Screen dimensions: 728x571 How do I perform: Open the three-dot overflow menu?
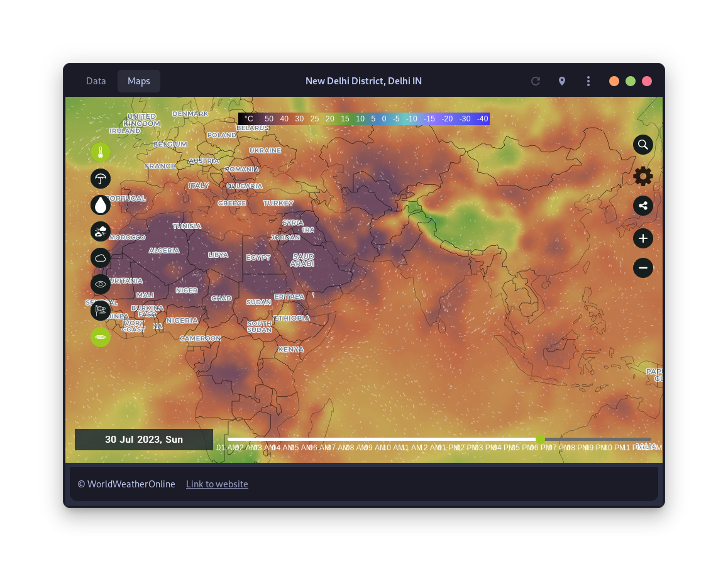pyautogui.click(x=588, y=81)
